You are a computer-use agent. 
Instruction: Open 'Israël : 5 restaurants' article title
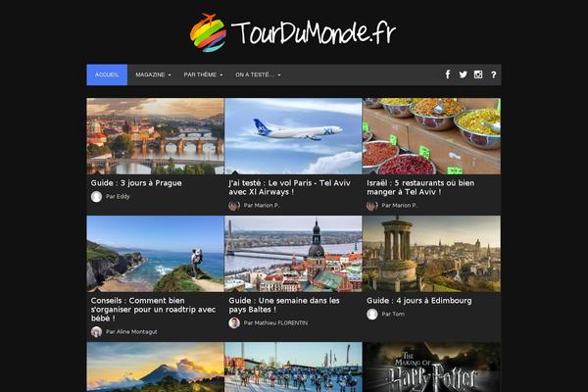(420, 187)
